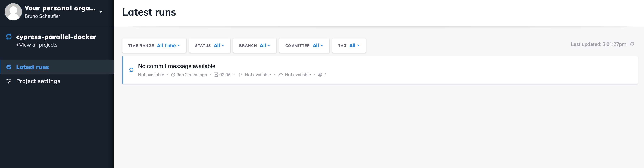Click the View all projects link
Viewport: 644px width, 168px height.
point(38,45)
